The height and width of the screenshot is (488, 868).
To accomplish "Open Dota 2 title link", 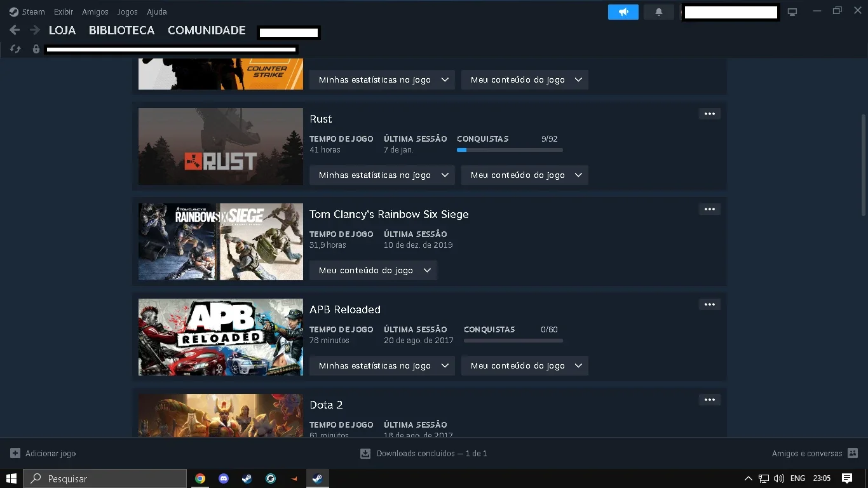I will (326, 405).
